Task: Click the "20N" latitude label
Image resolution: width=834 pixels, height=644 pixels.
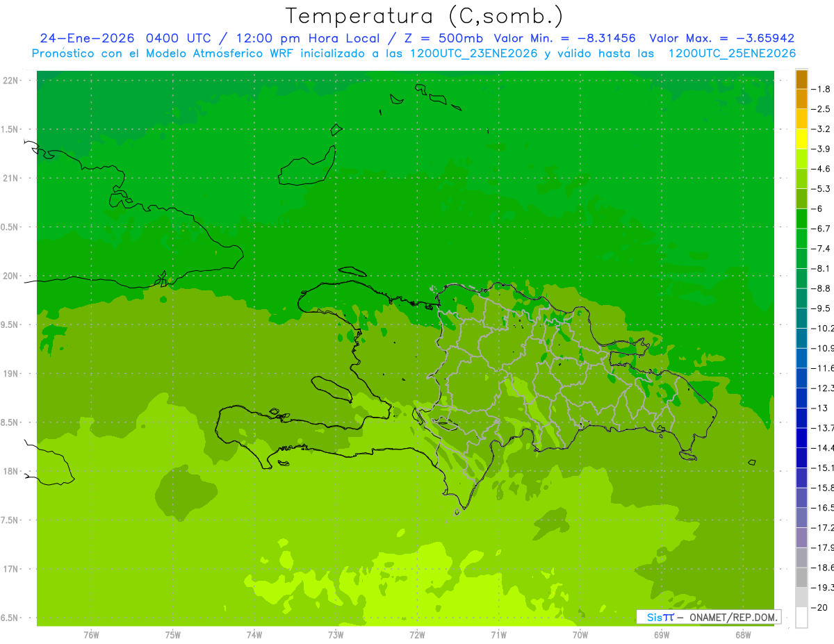Action: (11, 276)
